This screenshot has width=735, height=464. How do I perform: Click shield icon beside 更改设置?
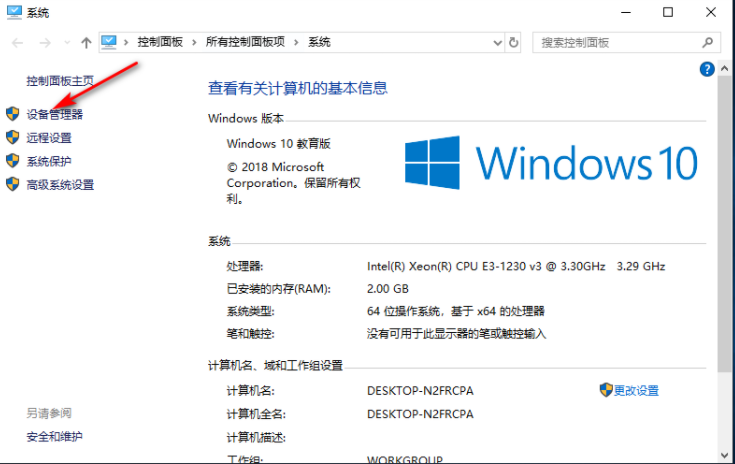[x=606, y=389]
